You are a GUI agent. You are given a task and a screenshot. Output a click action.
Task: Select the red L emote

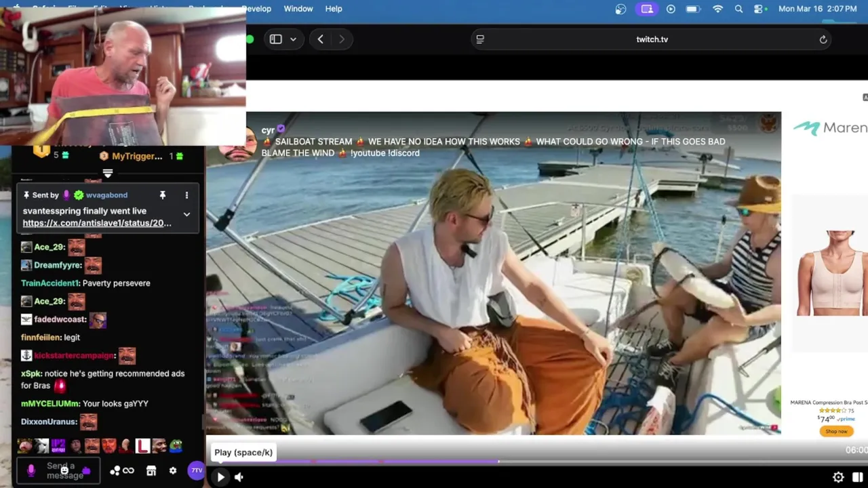pyautogui.click(x=142, y=446)
